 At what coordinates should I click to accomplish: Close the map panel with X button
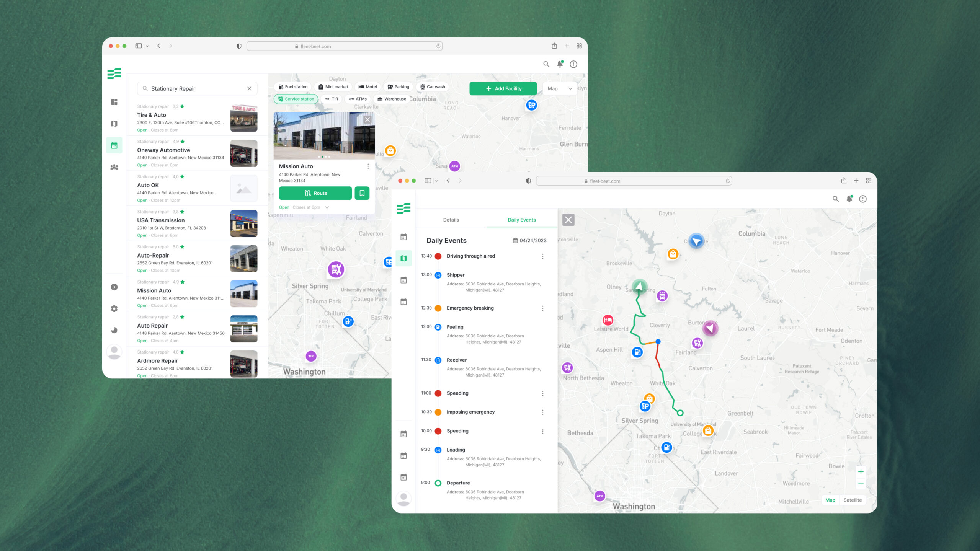[x=568, y=220]
